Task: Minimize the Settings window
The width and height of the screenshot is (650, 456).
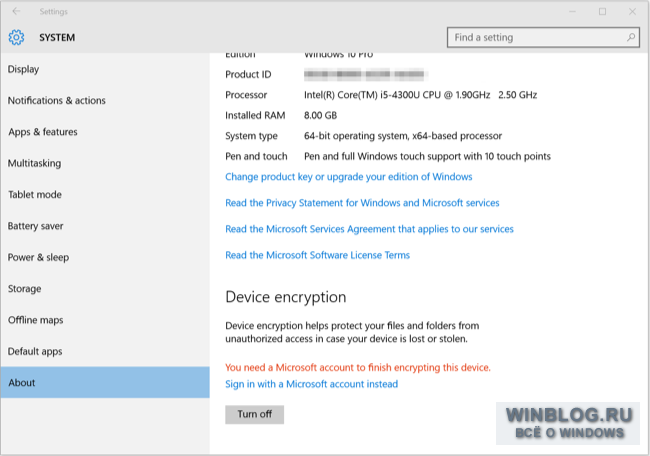Action: 572,12
